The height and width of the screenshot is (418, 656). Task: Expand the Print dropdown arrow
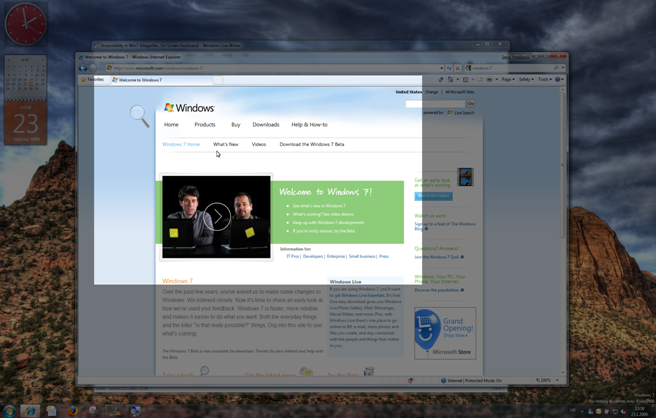tap(496, 79)
